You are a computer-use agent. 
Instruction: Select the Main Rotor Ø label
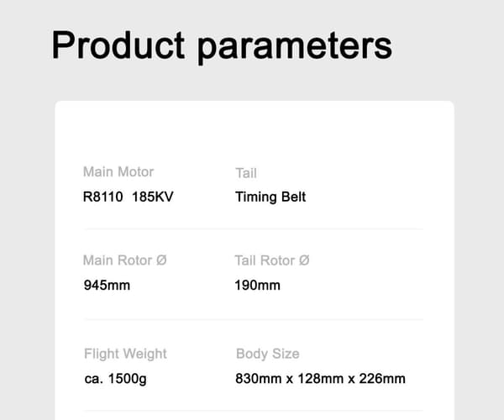tap(124, 260)
